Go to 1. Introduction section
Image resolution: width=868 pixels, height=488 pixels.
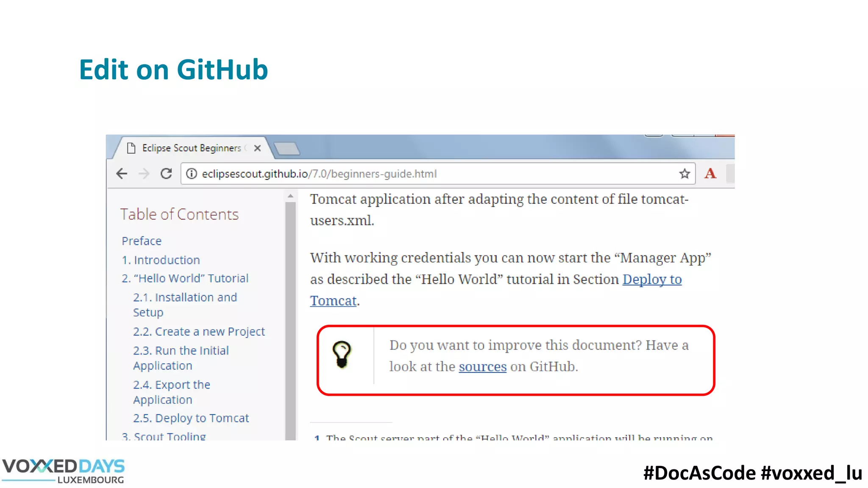(161, 260)
